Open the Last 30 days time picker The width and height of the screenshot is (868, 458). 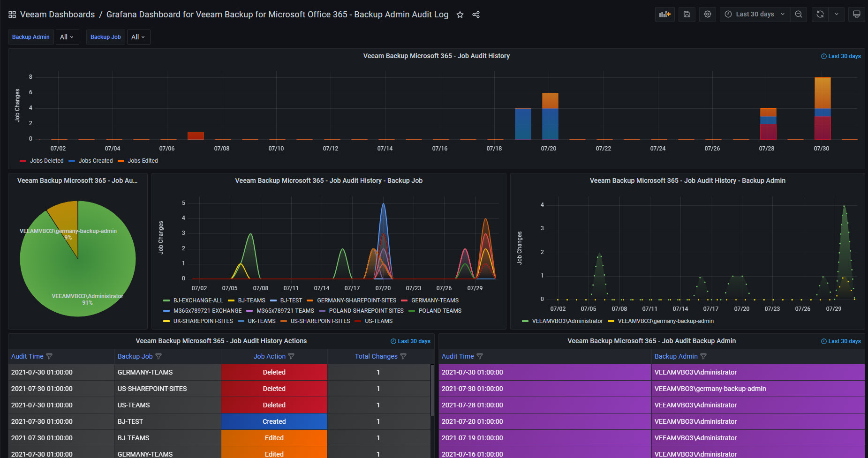click(755, 14)
